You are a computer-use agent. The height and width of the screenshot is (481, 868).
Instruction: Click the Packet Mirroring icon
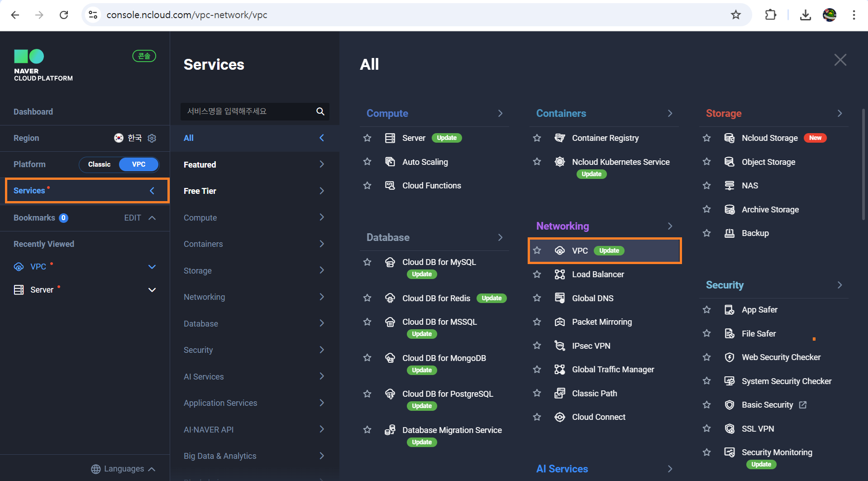tap(560, 322)
